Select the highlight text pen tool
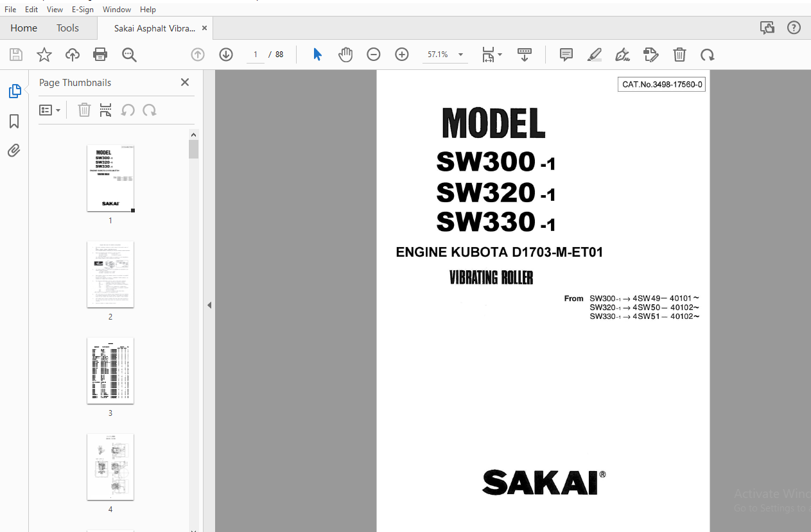Viewport: 811px width, 532px height. tap(595, 55)
